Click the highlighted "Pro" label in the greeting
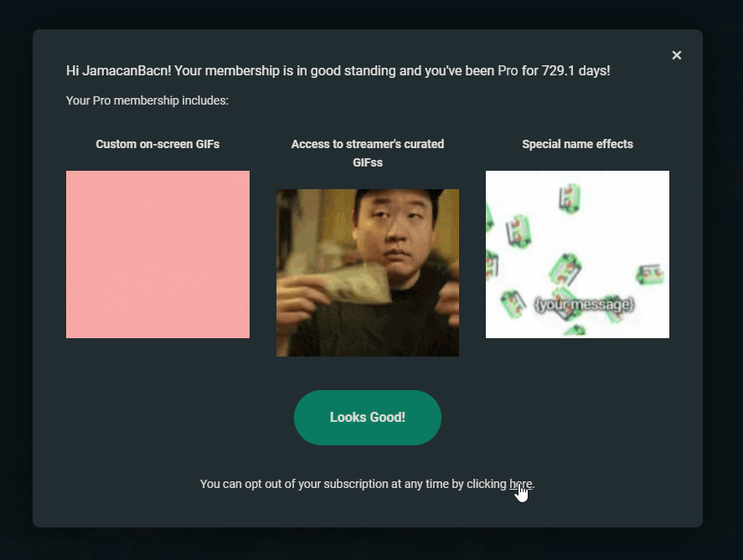 508,70
